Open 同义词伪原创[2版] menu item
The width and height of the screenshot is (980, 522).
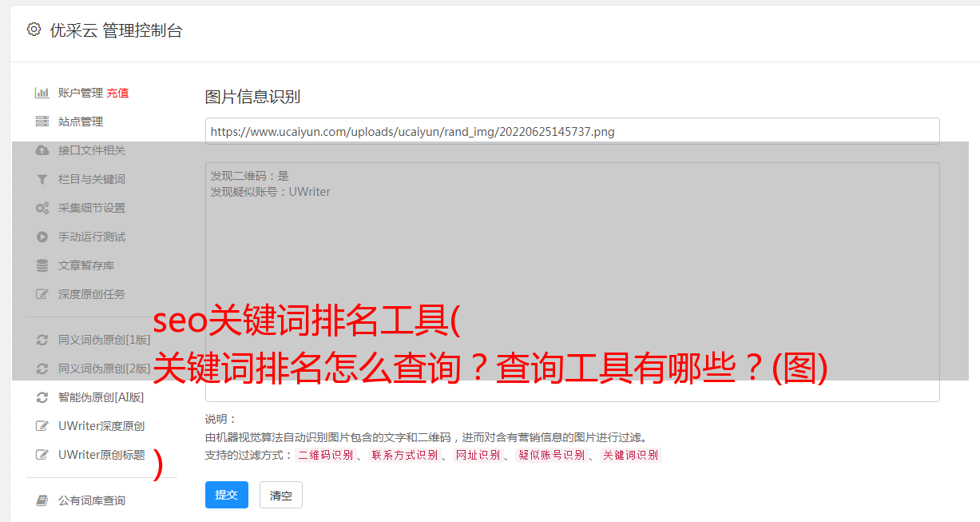coord(104,369)
